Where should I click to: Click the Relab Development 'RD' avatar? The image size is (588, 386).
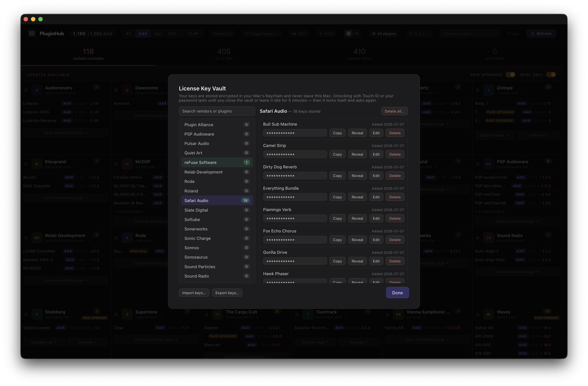(37, 238)
